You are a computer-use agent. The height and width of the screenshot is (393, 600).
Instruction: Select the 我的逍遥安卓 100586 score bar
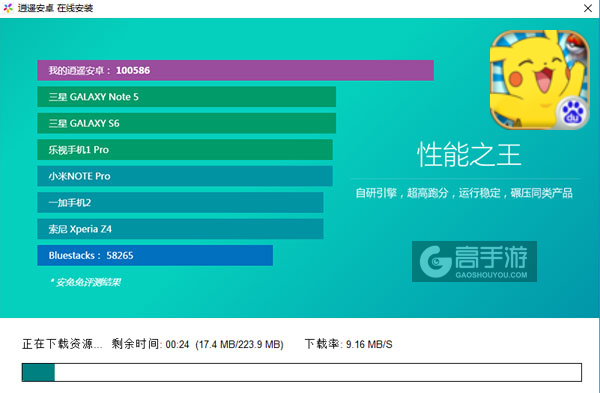pyautogui.click(x=235, y=70)
